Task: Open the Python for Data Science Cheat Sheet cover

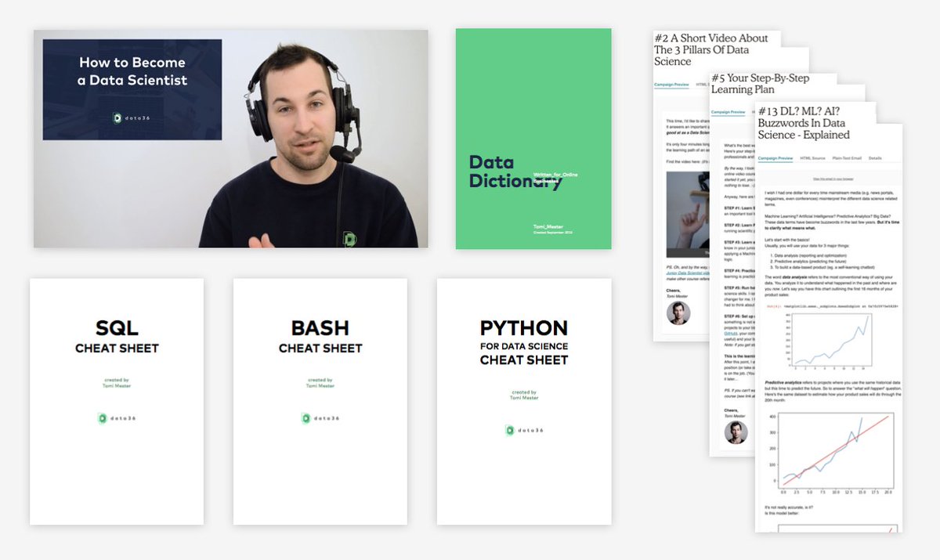Action: click(524, 401)
